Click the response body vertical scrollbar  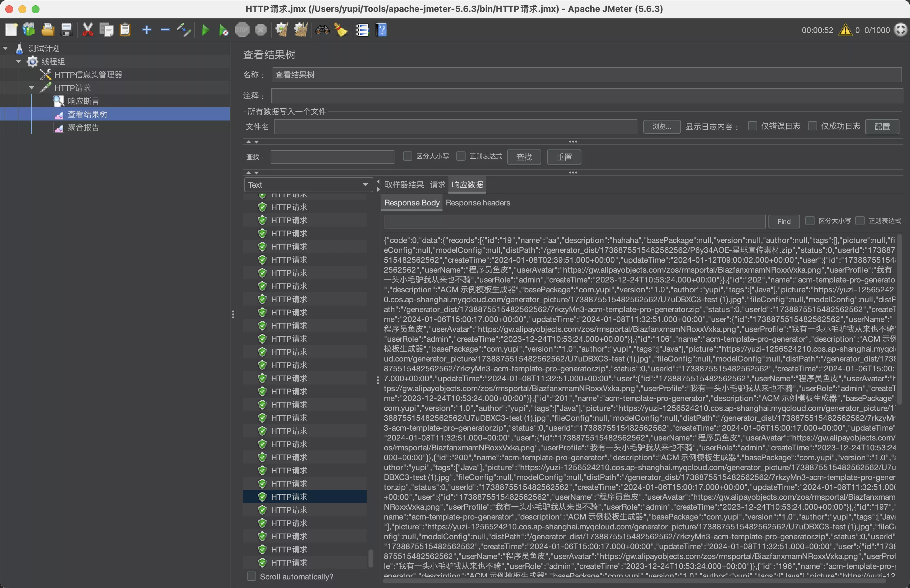[899, 320]
